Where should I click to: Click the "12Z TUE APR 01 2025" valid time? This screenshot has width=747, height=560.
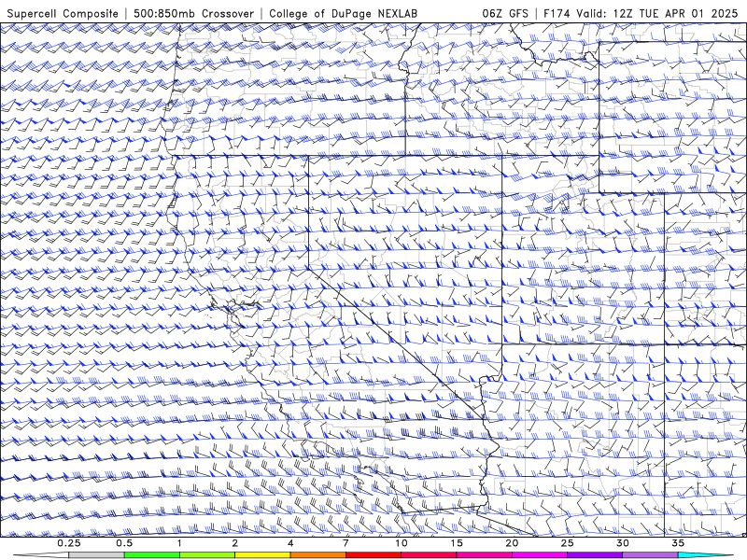point(676,13)
